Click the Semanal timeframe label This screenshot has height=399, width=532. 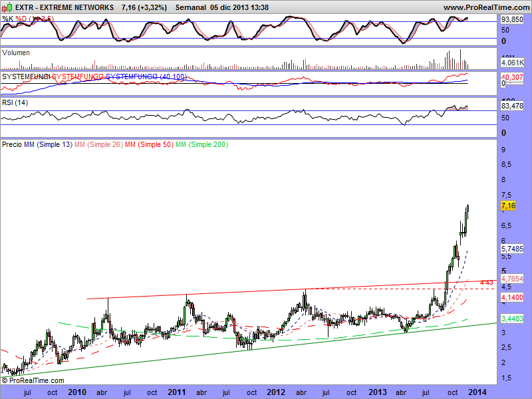tap(190, 7)
